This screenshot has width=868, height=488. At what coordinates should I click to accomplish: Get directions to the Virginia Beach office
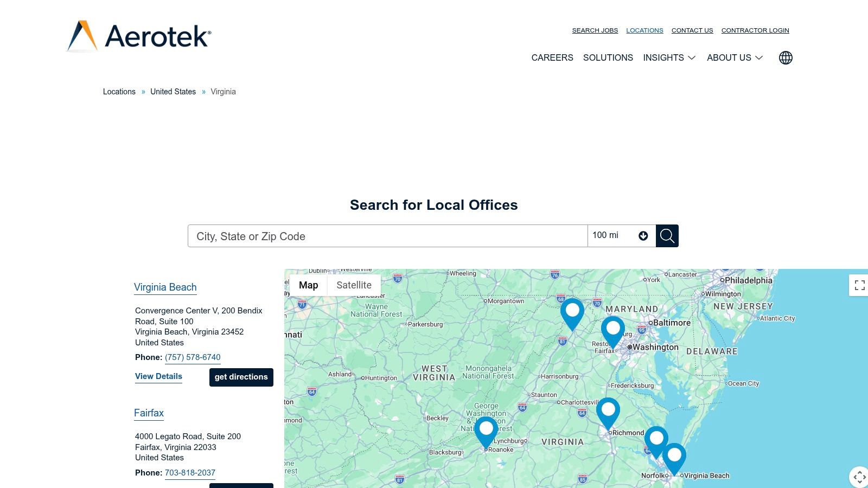point(241,377)
